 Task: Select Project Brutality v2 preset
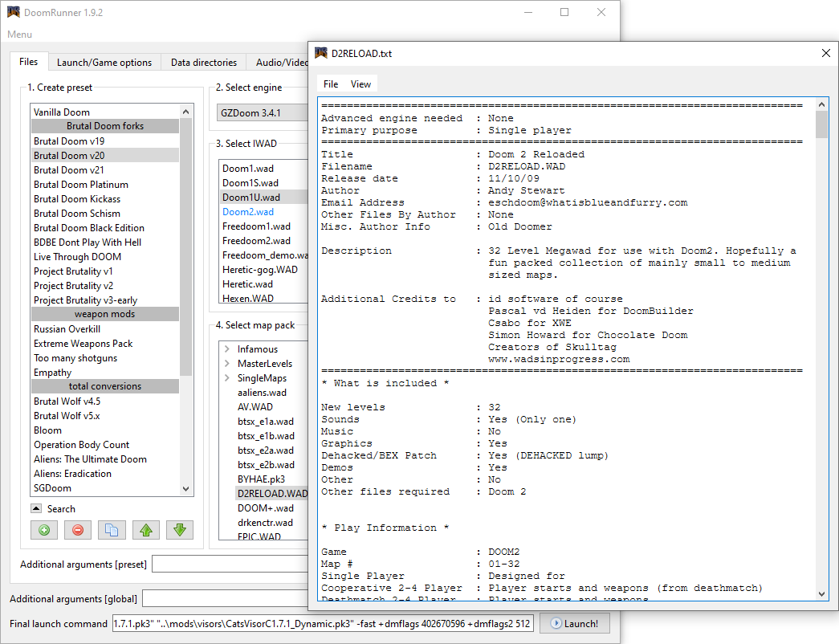pyautogui.click(x=105, y=285)
